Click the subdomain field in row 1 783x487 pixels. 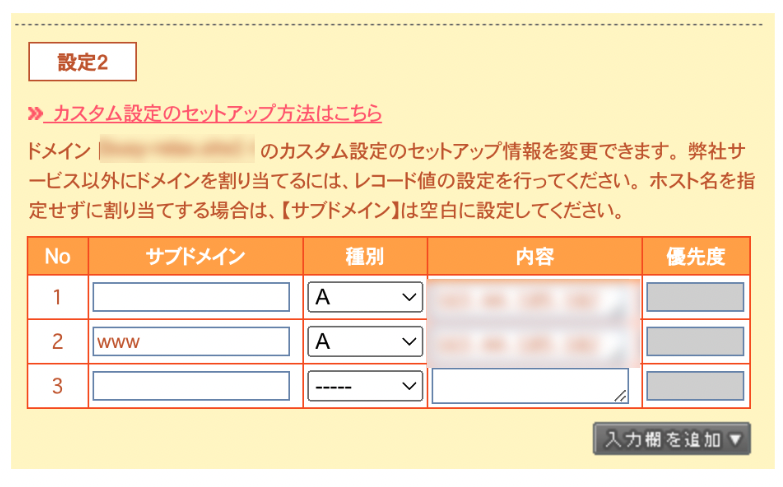[x=191, y=297]
